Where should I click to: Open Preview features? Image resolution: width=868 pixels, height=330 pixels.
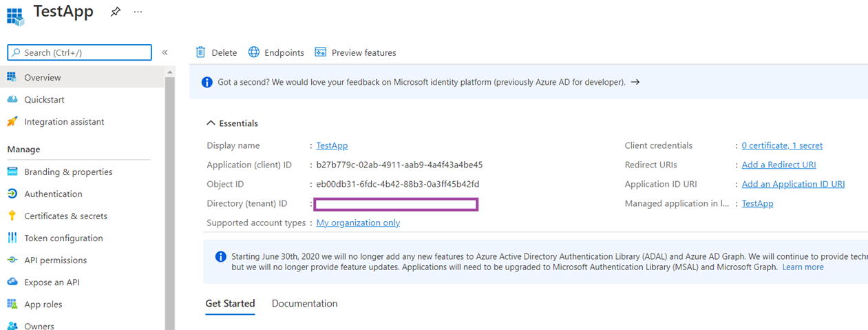point(363,52)
